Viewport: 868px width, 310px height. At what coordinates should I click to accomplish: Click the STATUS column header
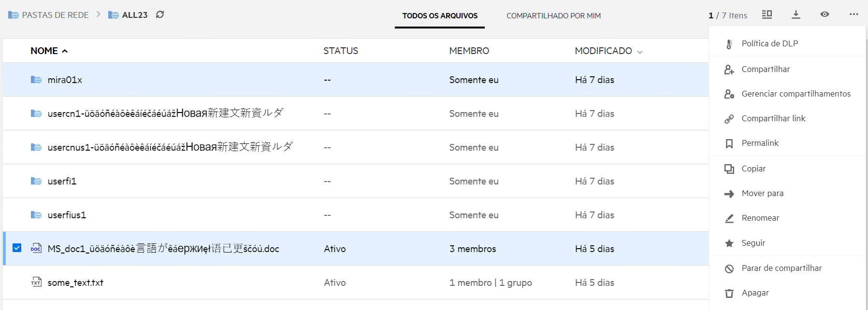coord(341,51)
